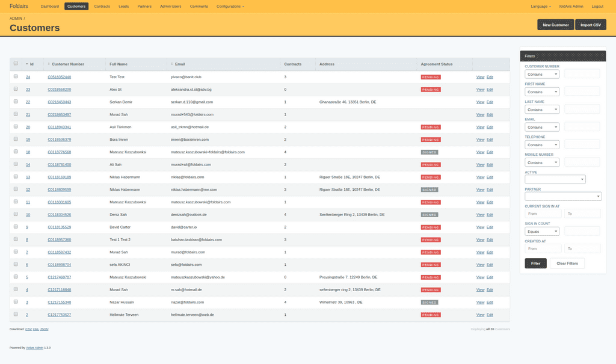Image resolution: width=616 pixels, height=364 pixels.
Task: Open the Dashboard tab
Action: coord(50,7)
